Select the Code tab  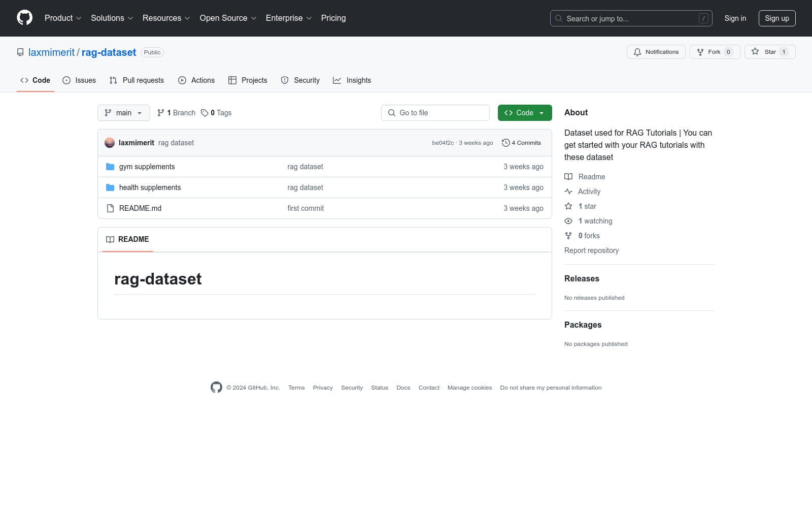[36, 80]
